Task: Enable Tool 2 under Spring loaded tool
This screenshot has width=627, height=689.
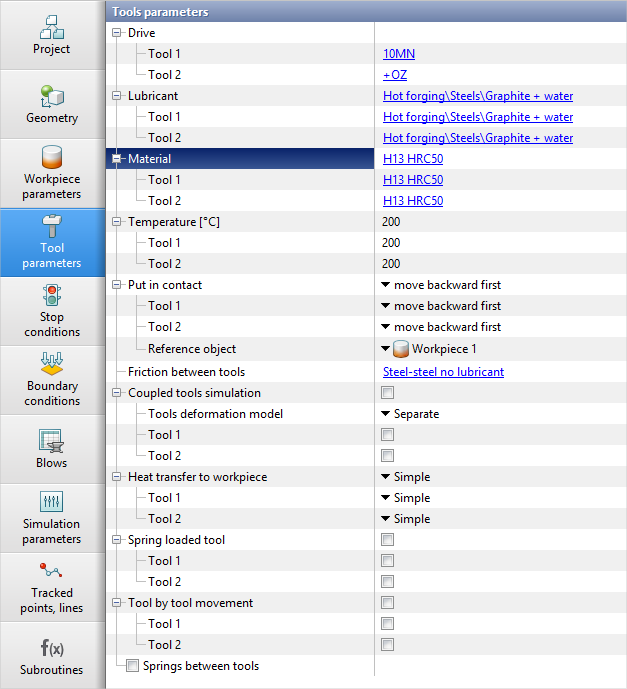Action: pyautogui.click(x=388, y=581)
